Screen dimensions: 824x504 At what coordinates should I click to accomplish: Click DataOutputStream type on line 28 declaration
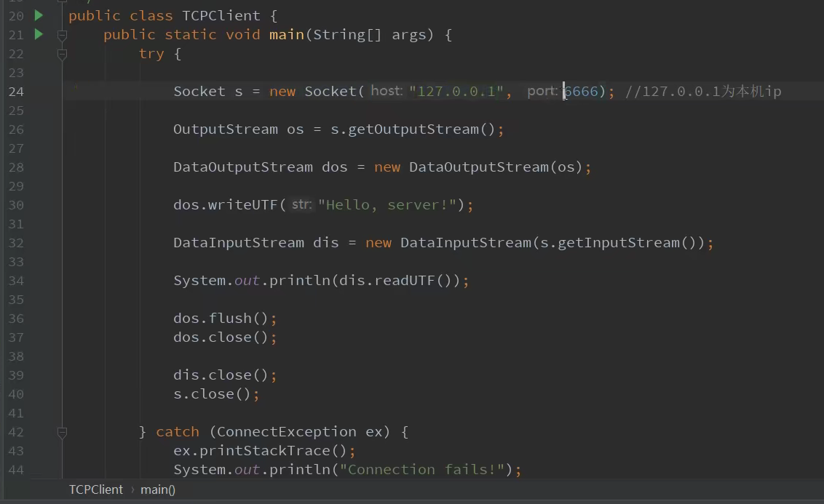[243, 167]
